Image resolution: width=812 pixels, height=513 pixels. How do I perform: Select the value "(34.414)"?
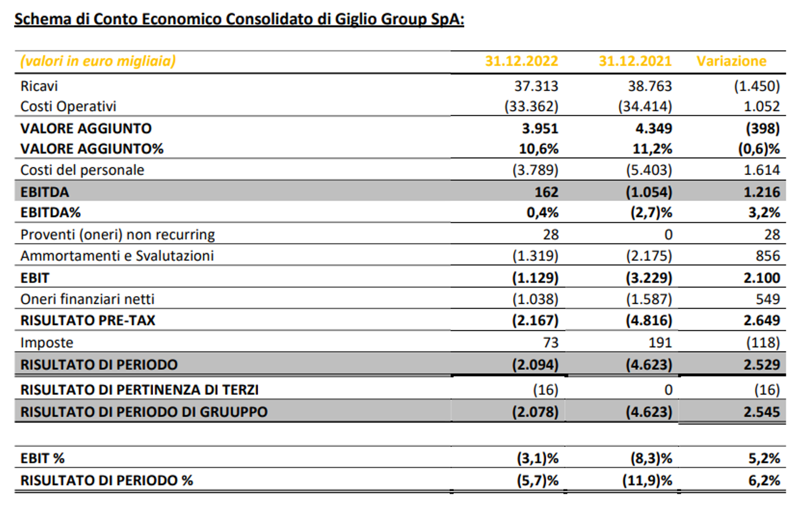[645, 106]
